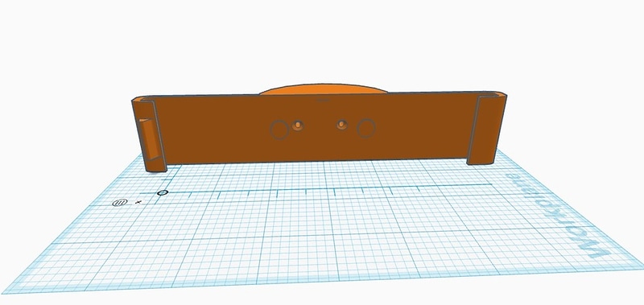Toggle the ruler units "in" circle
This screenshot has width=644, height=305.
(120, 202)
